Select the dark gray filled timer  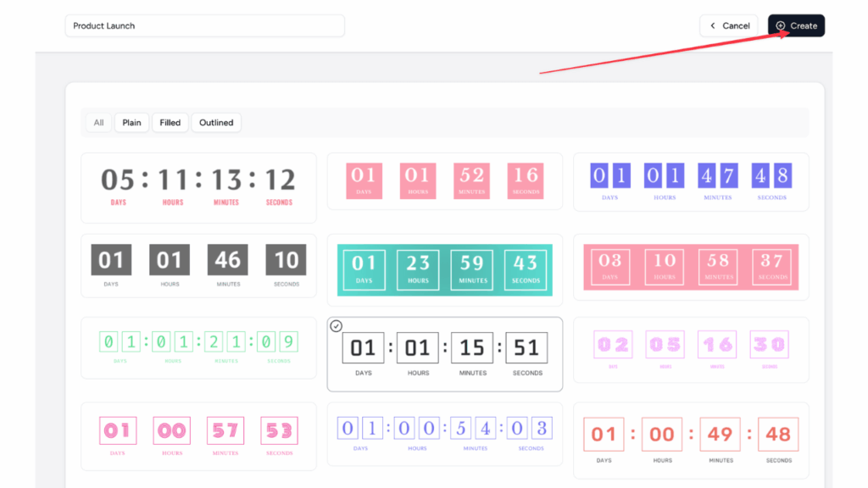[198, 268]
